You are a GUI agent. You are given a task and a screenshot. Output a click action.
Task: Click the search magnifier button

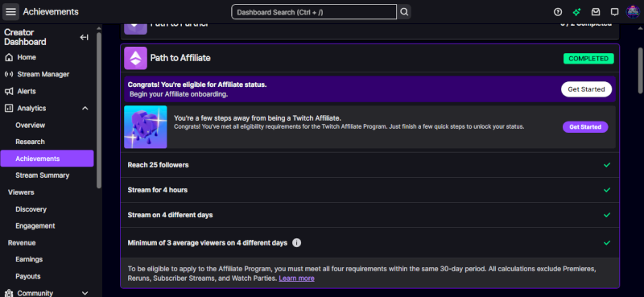(x=404, y=12)
